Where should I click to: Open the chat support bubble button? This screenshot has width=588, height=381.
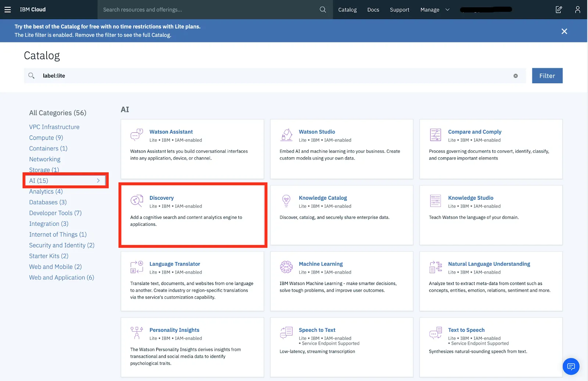571,366
